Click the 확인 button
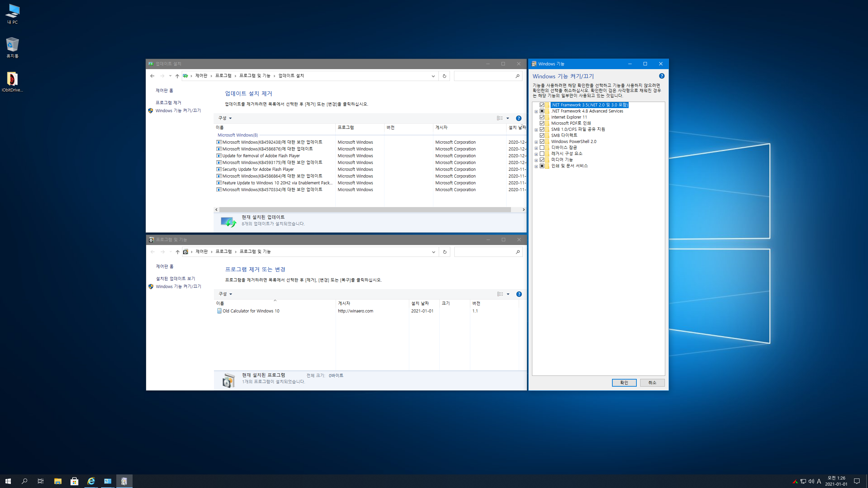 pos(624,383)
